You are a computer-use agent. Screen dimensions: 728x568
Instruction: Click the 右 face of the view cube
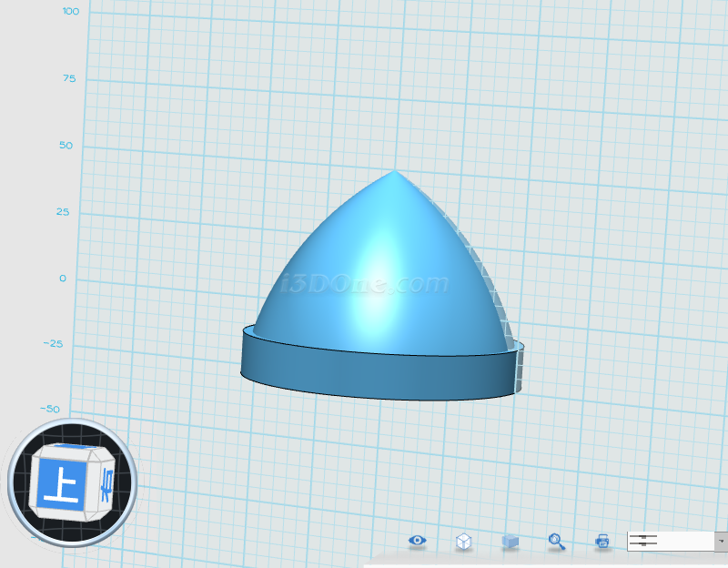tap(106, 484)
